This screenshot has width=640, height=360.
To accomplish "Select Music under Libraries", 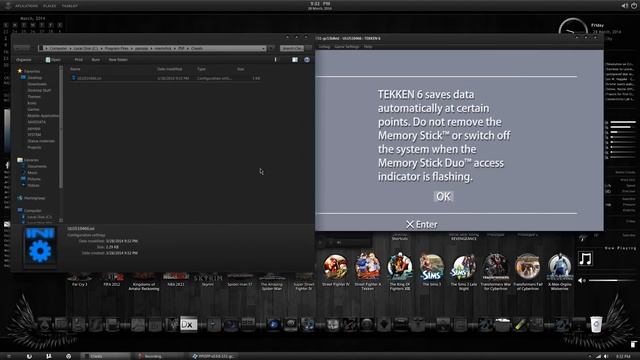I will point(29,173).
